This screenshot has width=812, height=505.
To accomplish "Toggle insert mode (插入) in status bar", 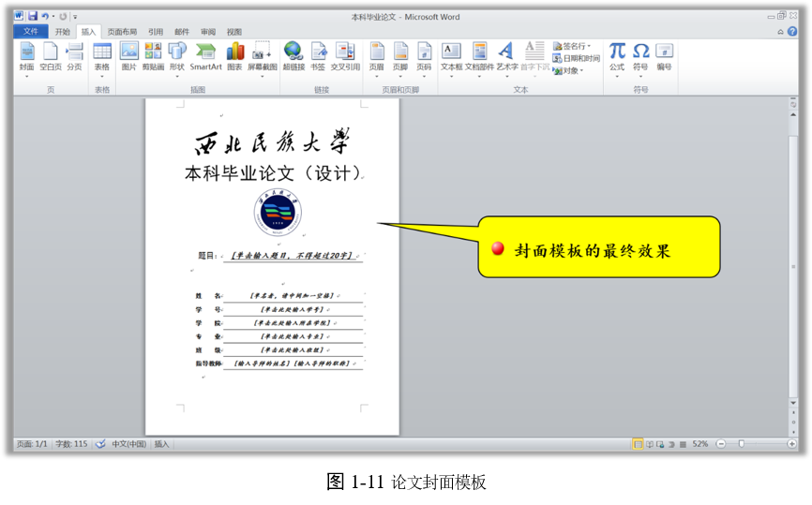I will 161,444.
